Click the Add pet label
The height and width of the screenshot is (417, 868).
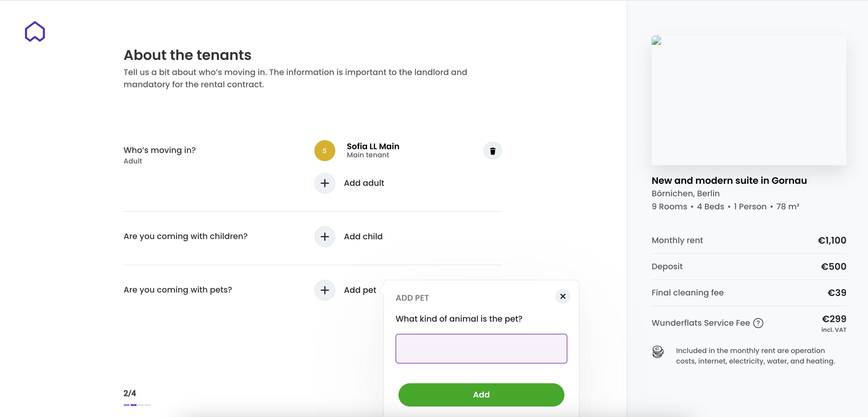pyautogui.click(x=360, y=290)
